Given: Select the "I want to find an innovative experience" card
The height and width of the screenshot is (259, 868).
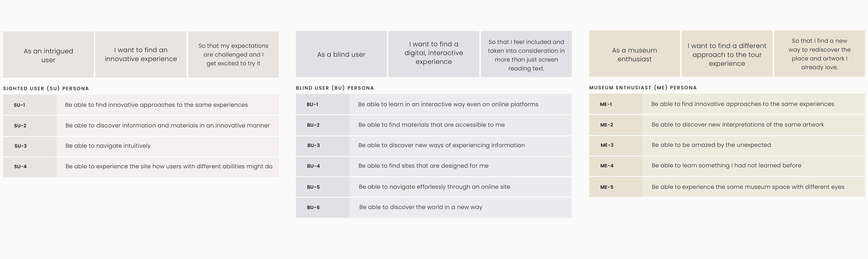Looking at the screenshot, I should [x=141, y=55].
